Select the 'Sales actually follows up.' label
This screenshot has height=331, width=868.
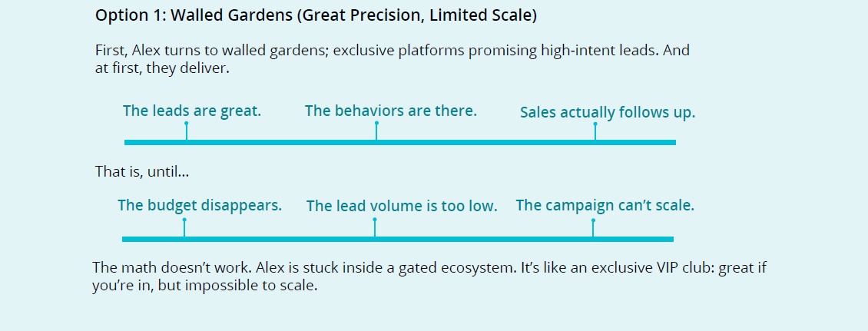point(608,112)
